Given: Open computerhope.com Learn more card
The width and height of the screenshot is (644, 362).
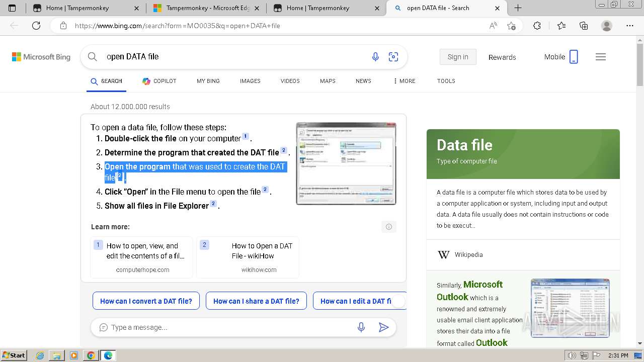Looking at the screenshot, I should click(x=142, y=257).
